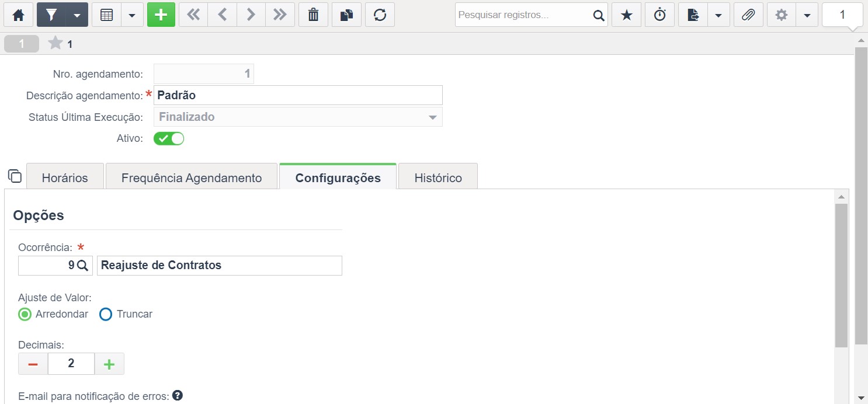Open the Status Última Execução dropdown
This screenshot has width=868, height=404.
coord(298,117)
